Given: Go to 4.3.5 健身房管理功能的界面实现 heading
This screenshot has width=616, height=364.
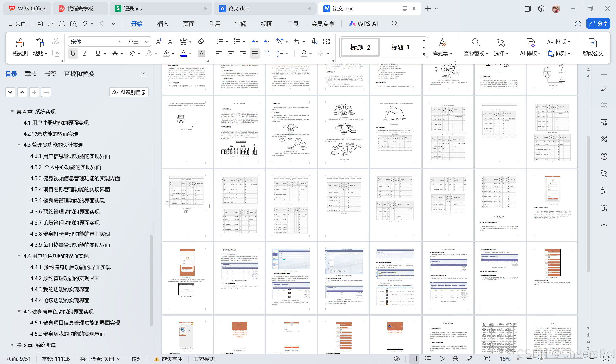Looking at the screenshot, I should (68, 200).
